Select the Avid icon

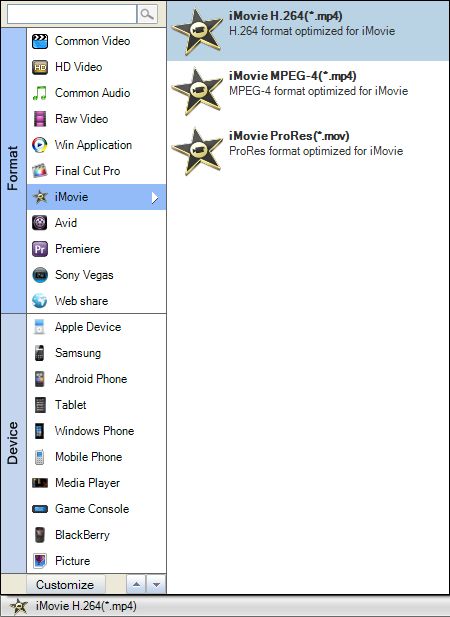click(40, 223)
